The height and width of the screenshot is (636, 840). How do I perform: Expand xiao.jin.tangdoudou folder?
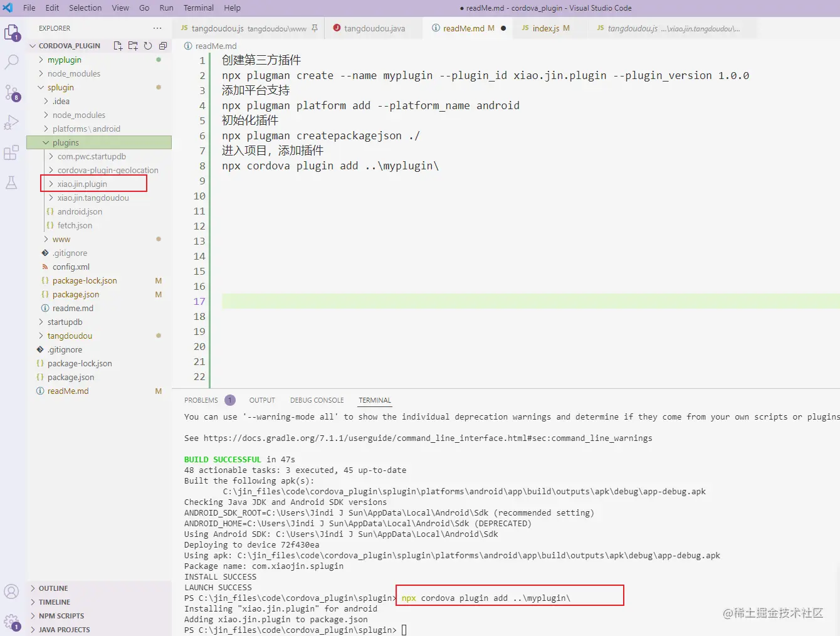(x=99, y=198)
